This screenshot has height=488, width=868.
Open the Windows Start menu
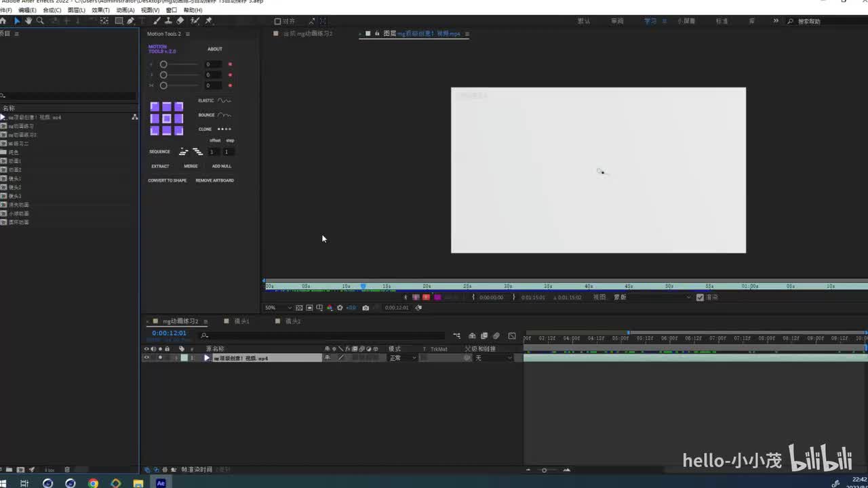coord(3,483)
